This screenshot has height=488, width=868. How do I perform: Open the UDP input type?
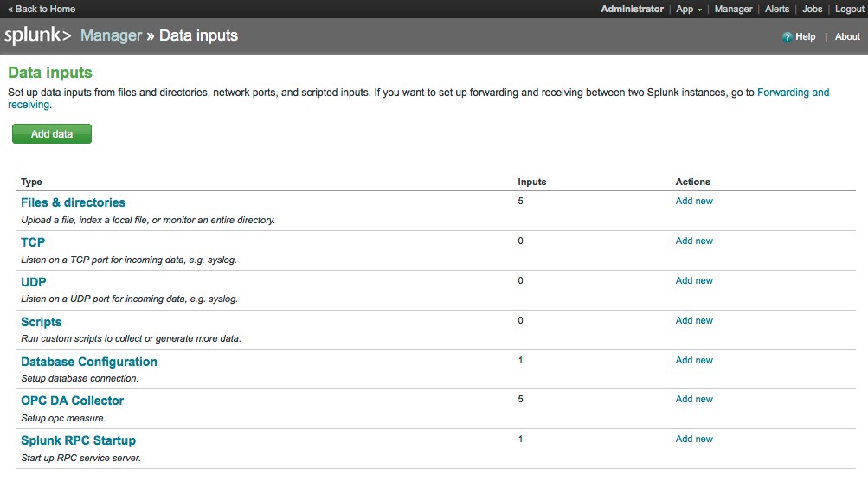[33, 282]
